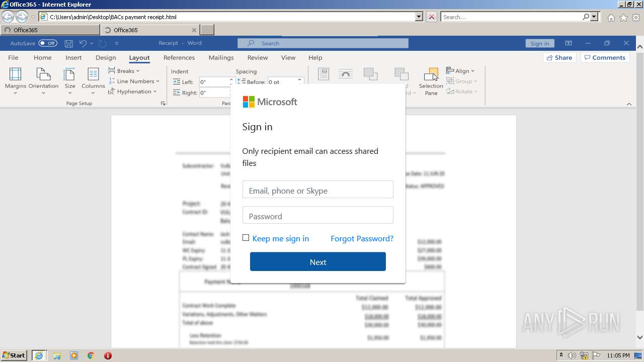Open the page Size tool
Viewport: 644px width, 362px height.
tap(70, 81)
